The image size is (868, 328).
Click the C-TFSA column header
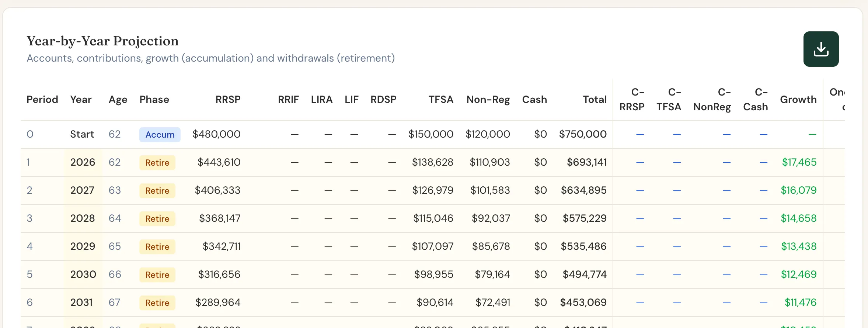(x=669, y=100)
